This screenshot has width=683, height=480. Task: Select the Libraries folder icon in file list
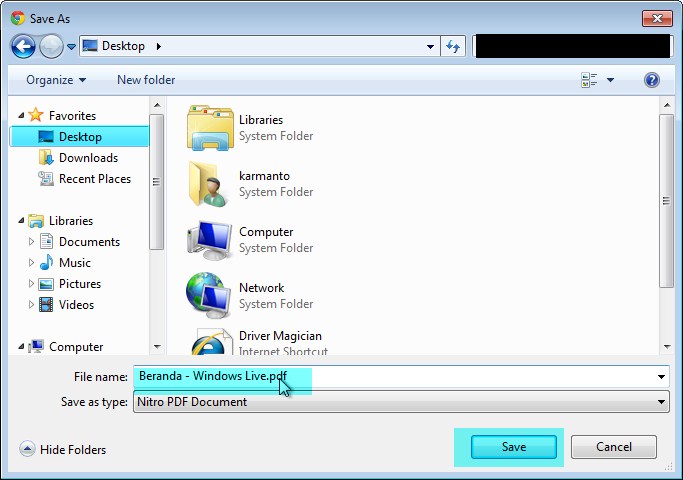click(210, 128)
